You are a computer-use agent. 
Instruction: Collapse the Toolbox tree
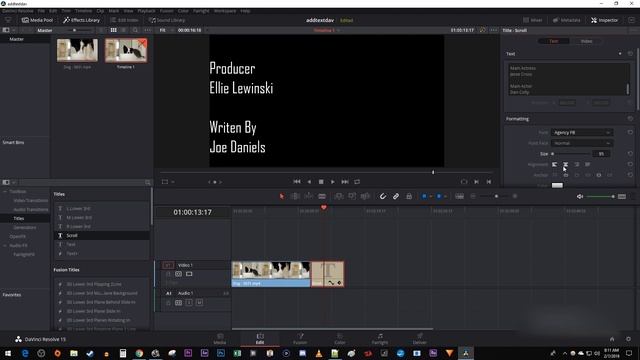(5, 191)
